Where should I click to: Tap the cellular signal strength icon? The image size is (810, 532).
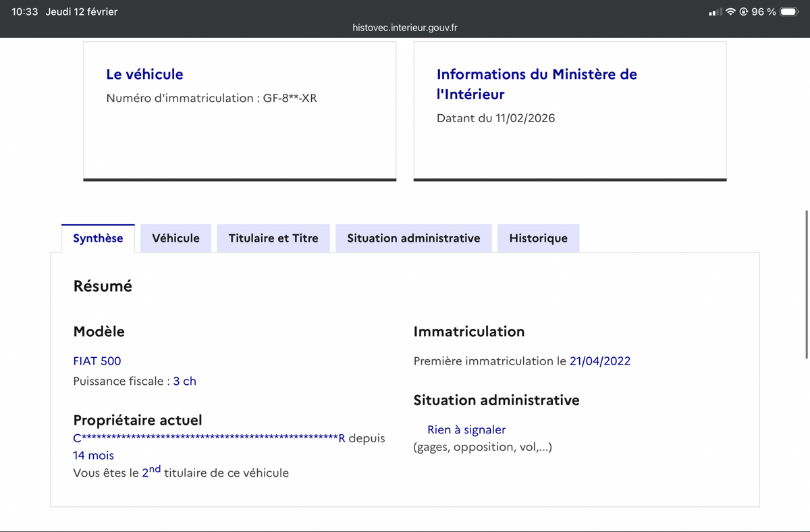(715, 12)
